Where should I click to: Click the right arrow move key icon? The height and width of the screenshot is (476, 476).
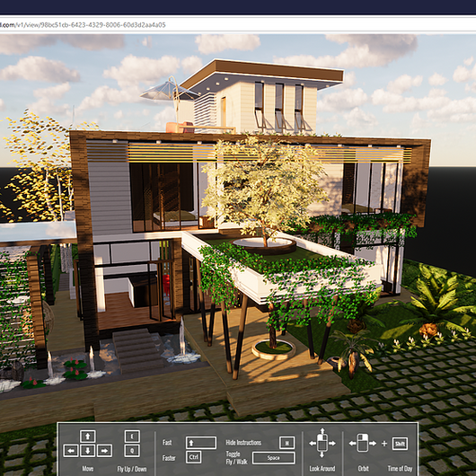tap(104, 451)
